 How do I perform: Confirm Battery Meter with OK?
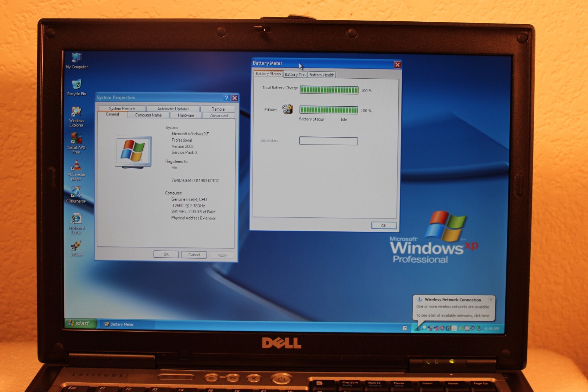tap(384, 225)
